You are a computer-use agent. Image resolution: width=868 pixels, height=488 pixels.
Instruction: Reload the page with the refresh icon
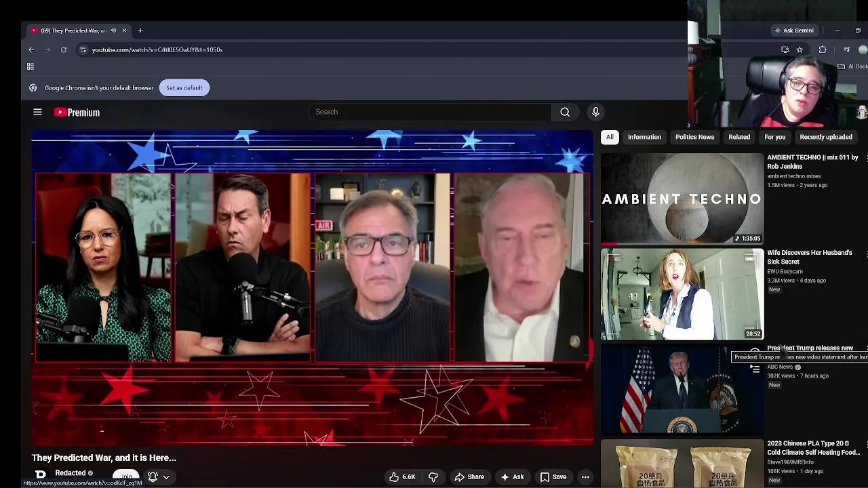point(64,49)
